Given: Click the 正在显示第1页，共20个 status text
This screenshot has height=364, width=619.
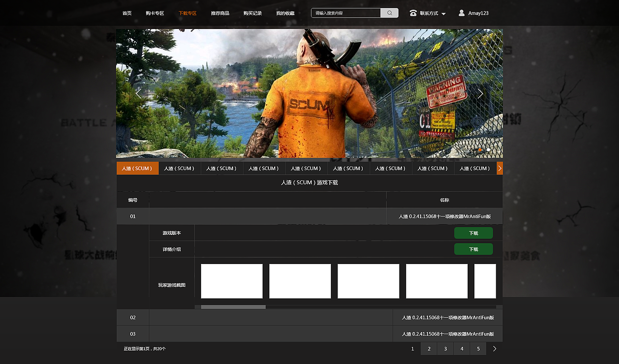Looking at the screenshot, I should tap(145, 349).
